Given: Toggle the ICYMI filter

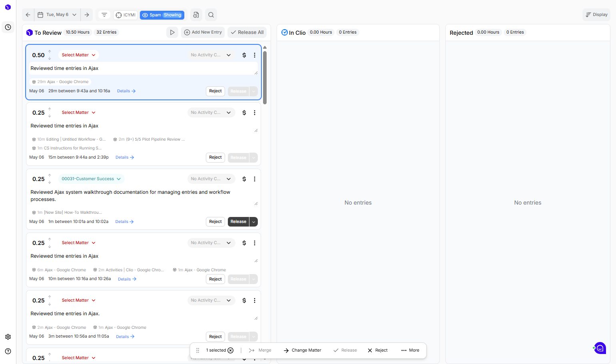Looking at the screenshot, I should (126, 15).
